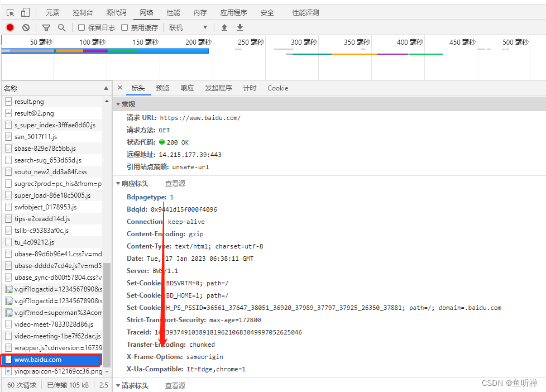This screenshot has width=546, height=392.
Task: Click yingxiaoicon-612169cc36.png file icon
Action: click(8, 371)
